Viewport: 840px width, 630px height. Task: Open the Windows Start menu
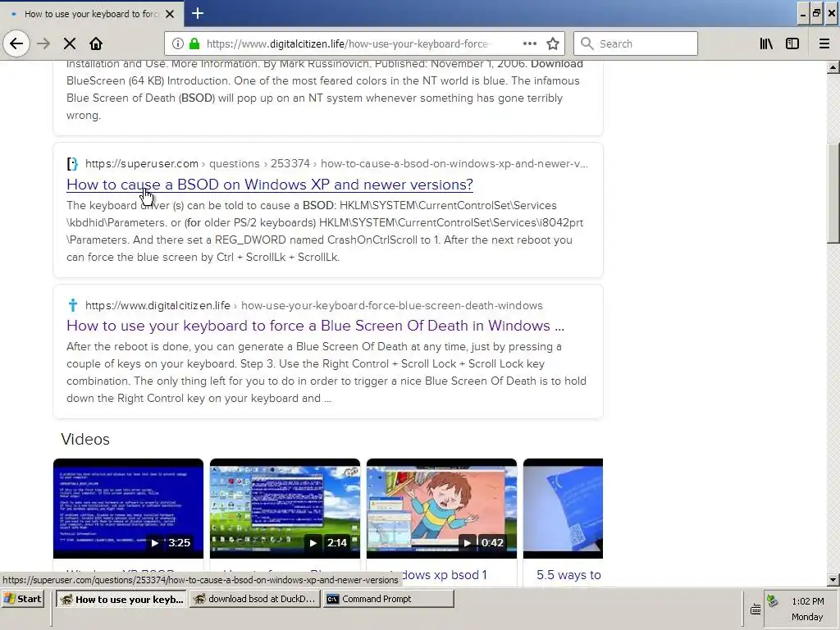(22, 599)
